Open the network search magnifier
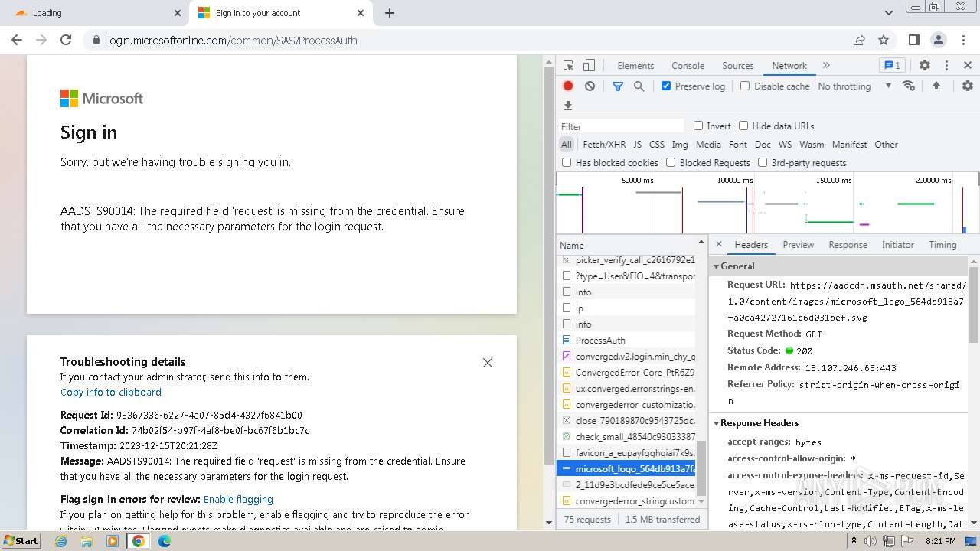Screen dimensions: 980x551 639,86
